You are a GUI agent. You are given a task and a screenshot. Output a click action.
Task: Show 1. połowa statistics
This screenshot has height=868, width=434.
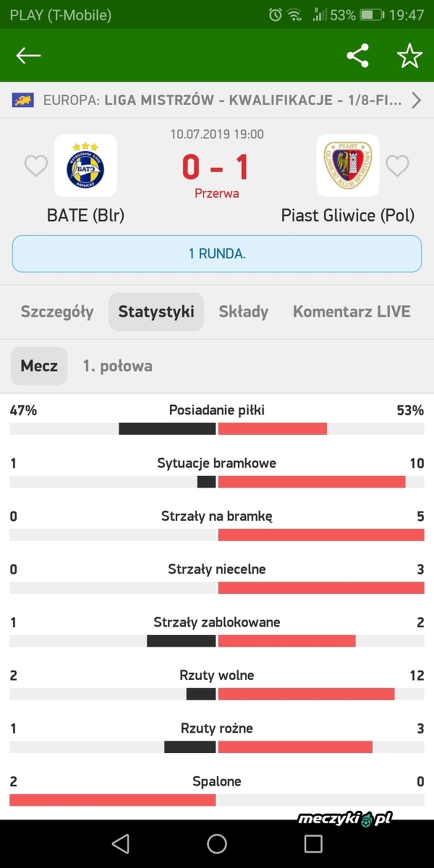click(117, 366)
